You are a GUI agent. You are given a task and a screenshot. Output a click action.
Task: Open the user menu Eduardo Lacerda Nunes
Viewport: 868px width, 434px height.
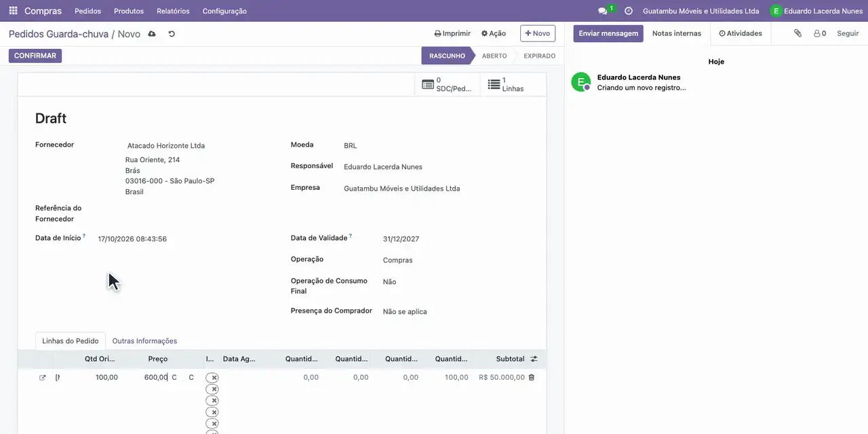tap(816, 11)
